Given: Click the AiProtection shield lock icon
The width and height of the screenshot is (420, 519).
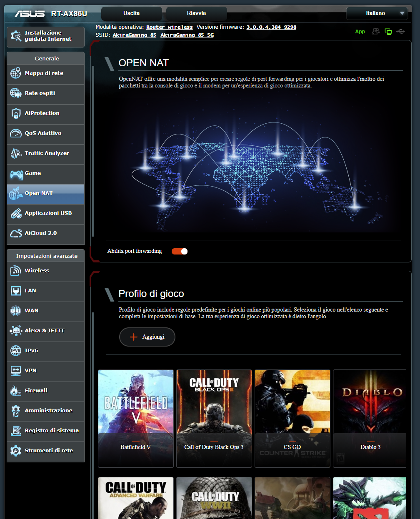Looking at the screenshot, I should 16,113.
